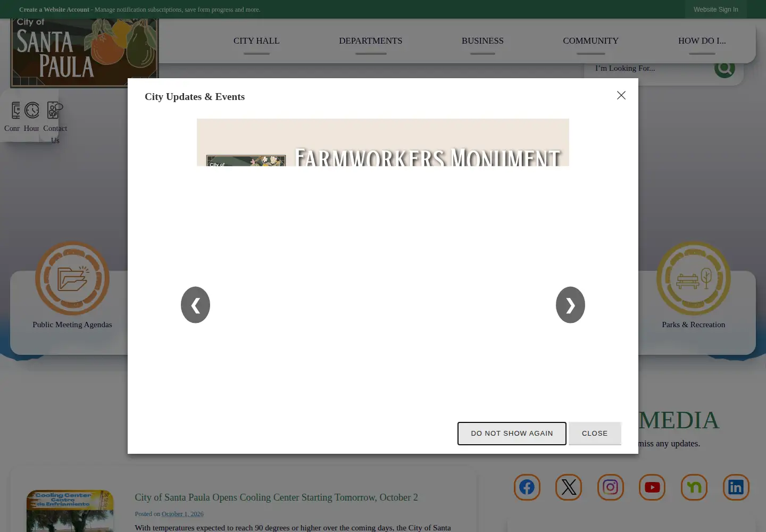Image resolution: width=766 pixels, height=532 pixels.
Task: Open the X (Twitter) social icon
Action: coord(569,487)
